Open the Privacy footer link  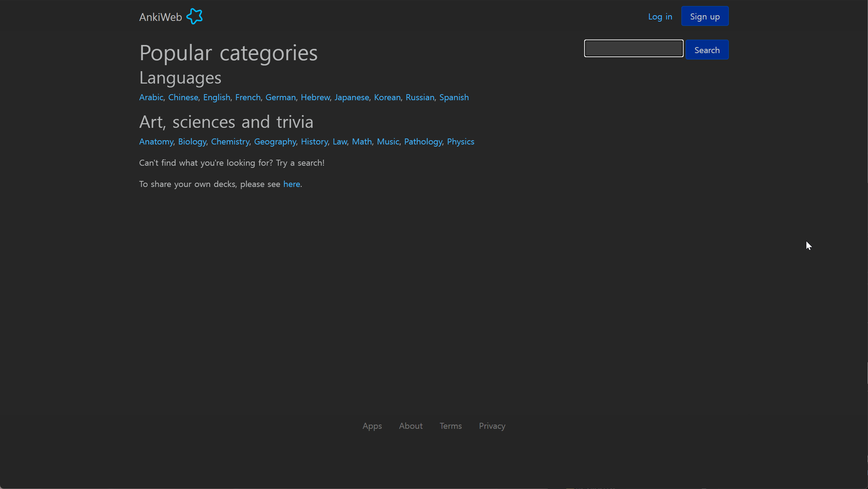492,426
